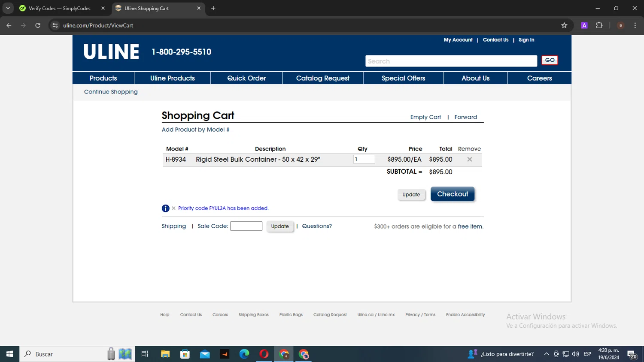
Task: Open Special Offers menu
Action: pyautogui.click(x=404, y=78)
